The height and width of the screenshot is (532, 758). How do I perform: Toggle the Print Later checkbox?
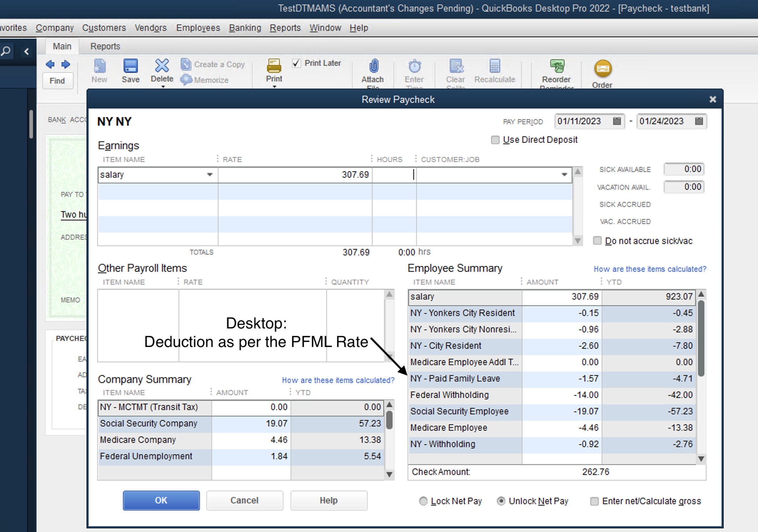pos(296,63)
